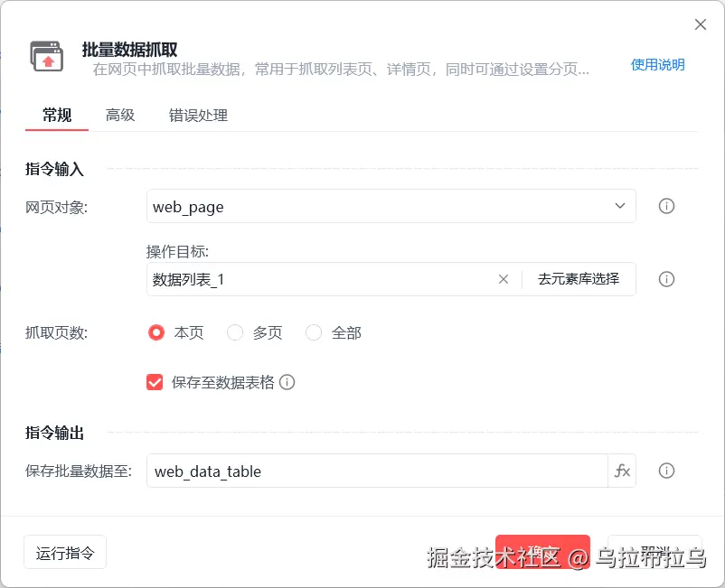
Task: Open the 使用说明 help link
Action: coord(657,64)
